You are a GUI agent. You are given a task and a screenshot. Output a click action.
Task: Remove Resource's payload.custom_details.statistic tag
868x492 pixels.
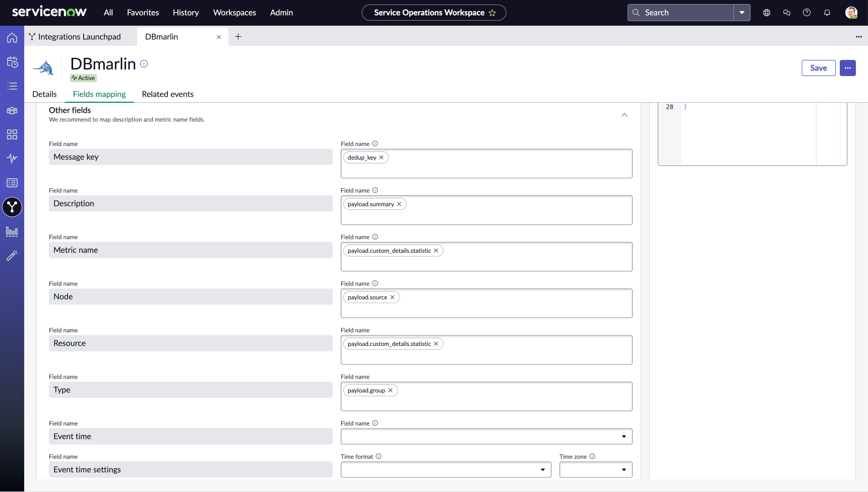click(x=436, y=344)
